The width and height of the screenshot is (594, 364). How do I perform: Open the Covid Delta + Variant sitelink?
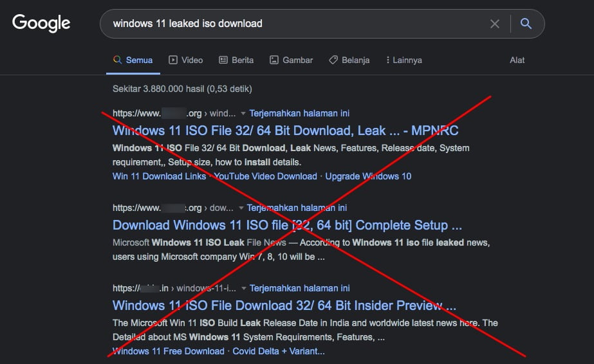point(279,351)
